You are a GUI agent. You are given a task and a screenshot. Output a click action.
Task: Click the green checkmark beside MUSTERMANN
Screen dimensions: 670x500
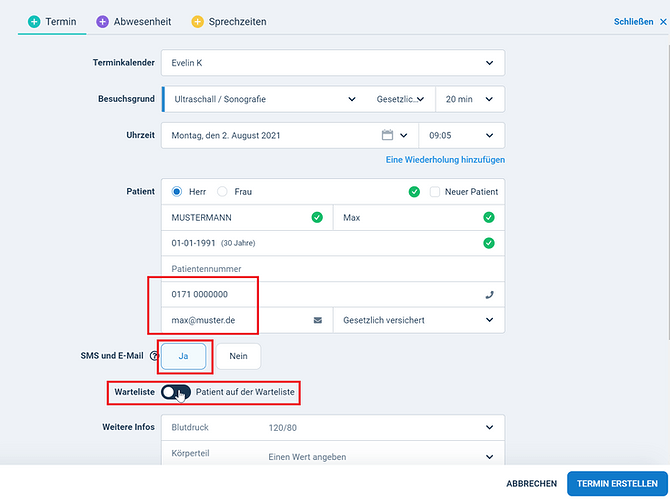click(x=318, y=217)
